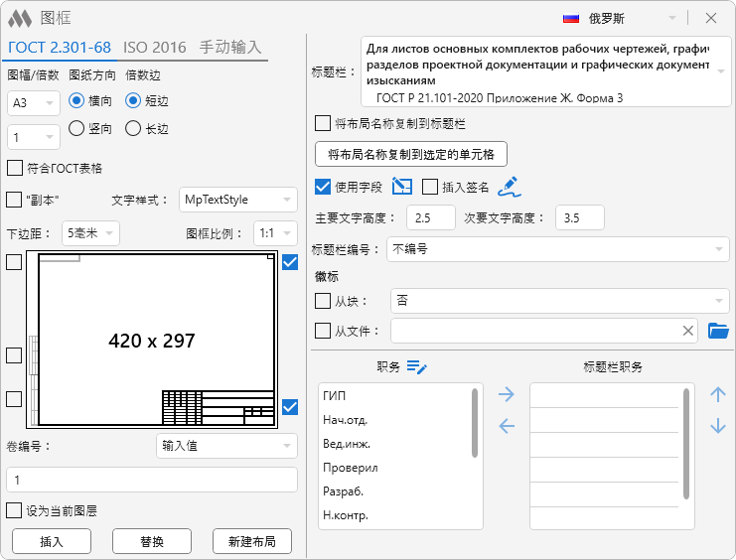Click the signature pen icon next to 插入签名

[x=508, y=186]
